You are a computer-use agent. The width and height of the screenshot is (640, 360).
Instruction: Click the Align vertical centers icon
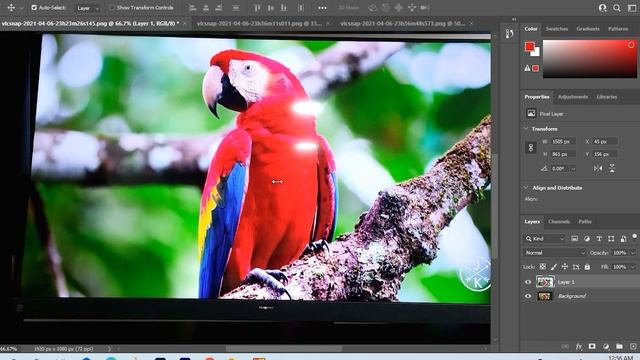pos(270,8)
